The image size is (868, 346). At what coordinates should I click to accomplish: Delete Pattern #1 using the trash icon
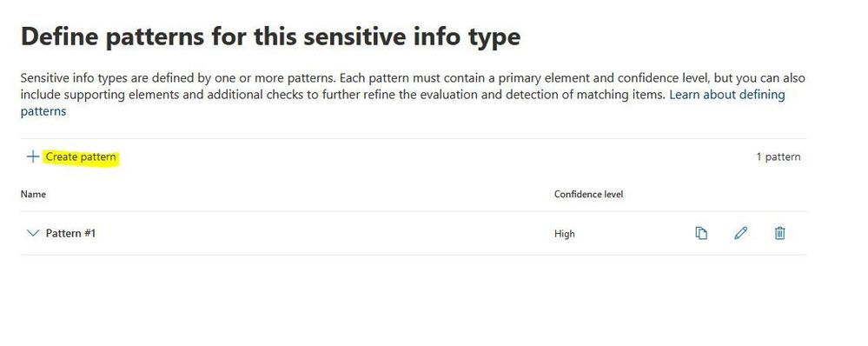pos(779,233)
